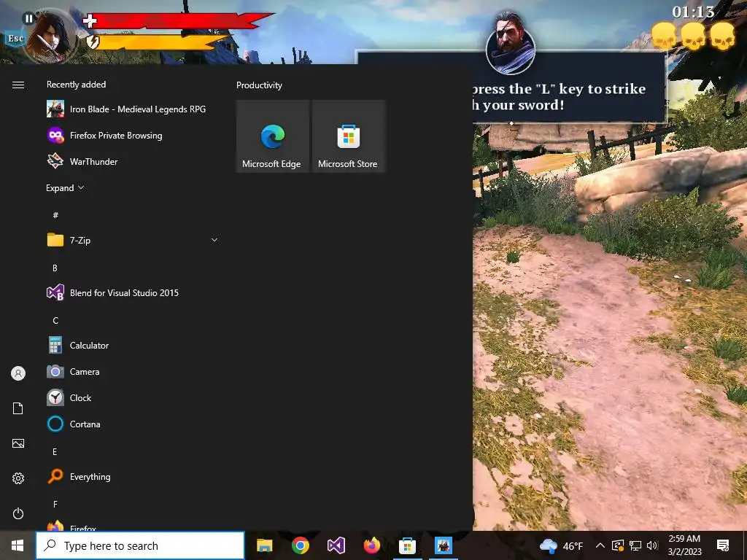Open the volume control tray icon
747x560 pixels.
(652, 545)
